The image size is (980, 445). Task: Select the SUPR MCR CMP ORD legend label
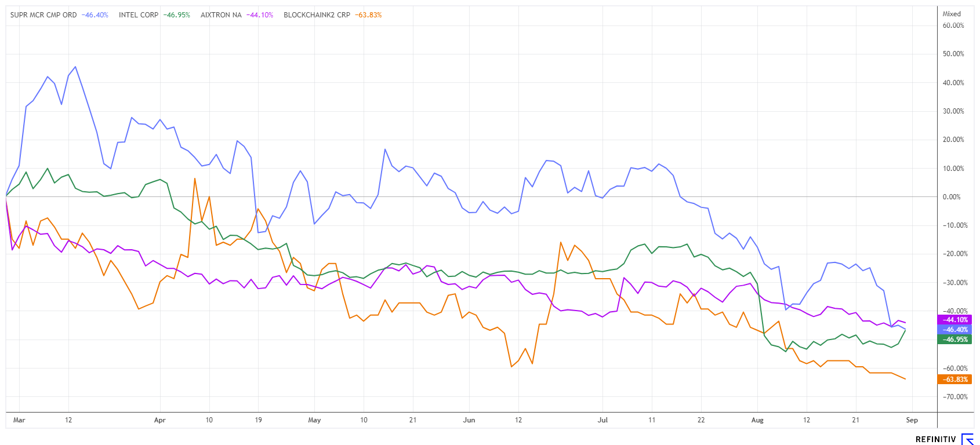[x=43, y=15]
